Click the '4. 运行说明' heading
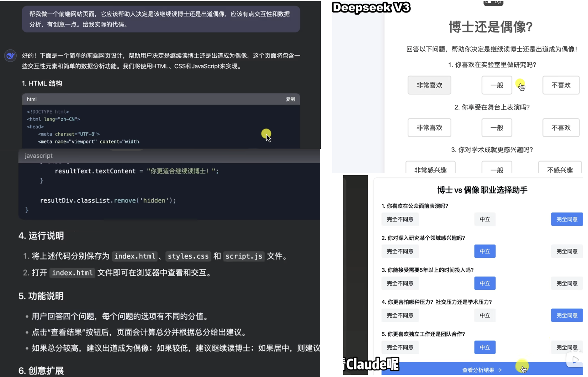Viewport: 588px width, 377px height. (x=41, y=236)
